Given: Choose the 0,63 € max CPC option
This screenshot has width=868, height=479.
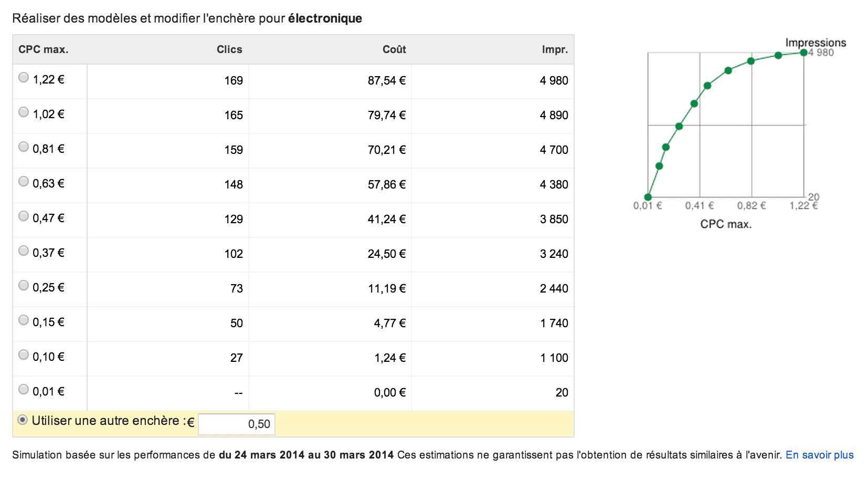Looking at the screenshot, I should [24, 182].
